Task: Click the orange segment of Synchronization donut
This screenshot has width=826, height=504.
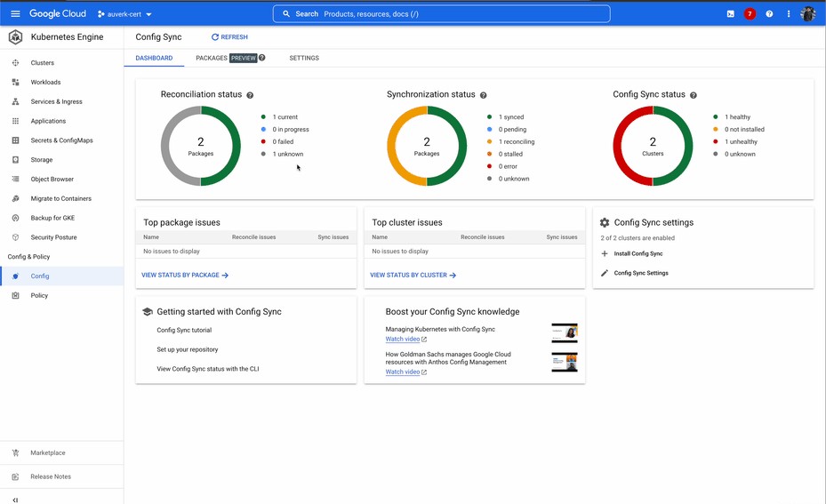Action: 392,146
